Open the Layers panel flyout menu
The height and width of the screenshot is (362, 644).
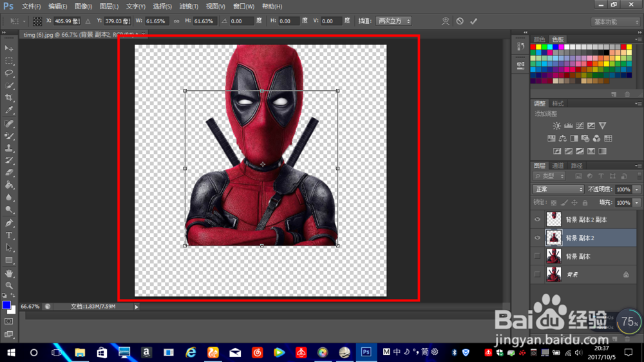click(638, 166)
